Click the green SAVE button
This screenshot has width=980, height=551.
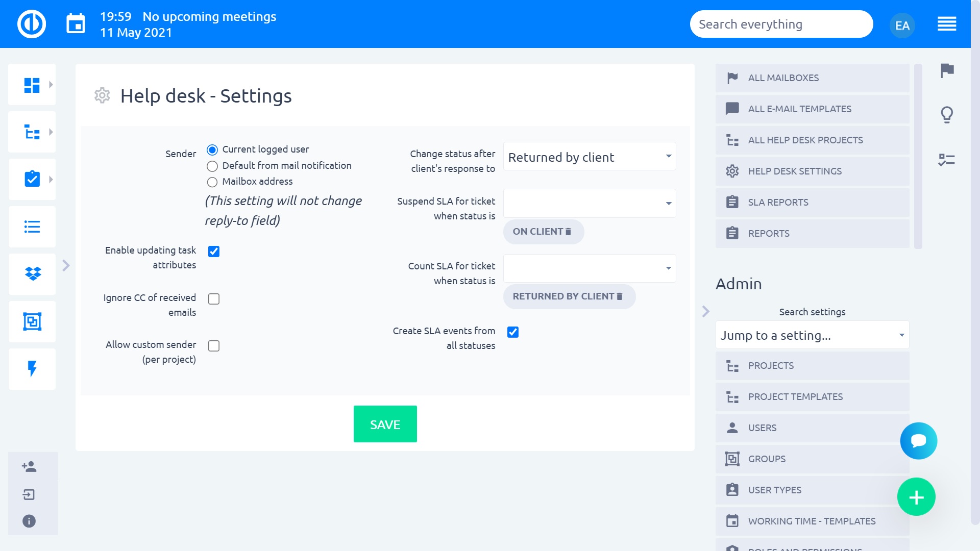(385, 424)
